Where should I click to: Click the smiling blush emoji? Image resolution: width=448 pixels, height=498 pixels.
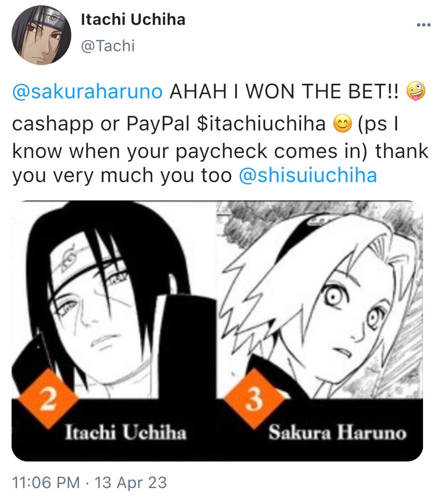[342, 124]
